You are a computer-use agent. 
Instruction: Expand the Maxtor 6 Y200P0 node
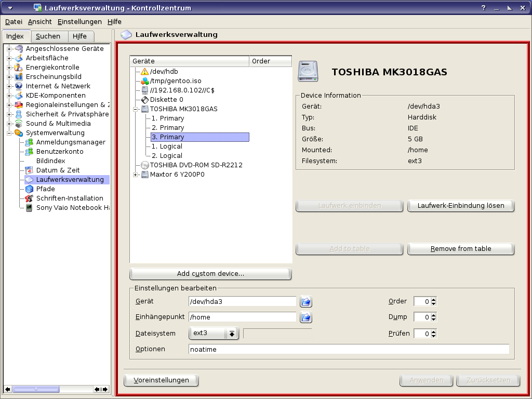click(x=135, y=175)
